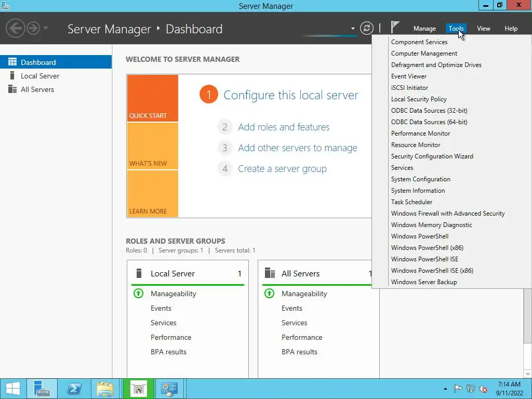Click the muted volume tray icon
The image size is (532, 399).
coord(483,389)
